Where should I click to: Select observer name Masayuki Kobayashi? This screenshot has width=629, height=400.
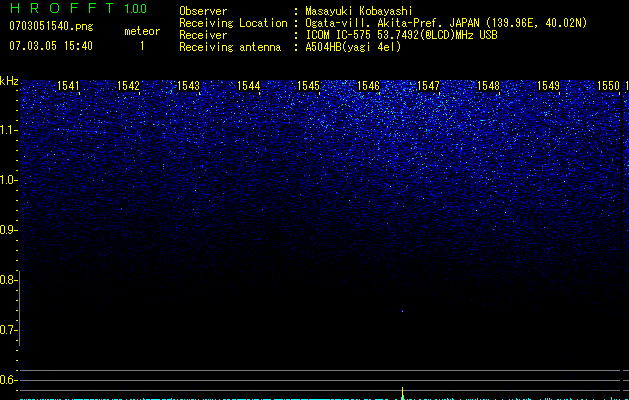359,11
